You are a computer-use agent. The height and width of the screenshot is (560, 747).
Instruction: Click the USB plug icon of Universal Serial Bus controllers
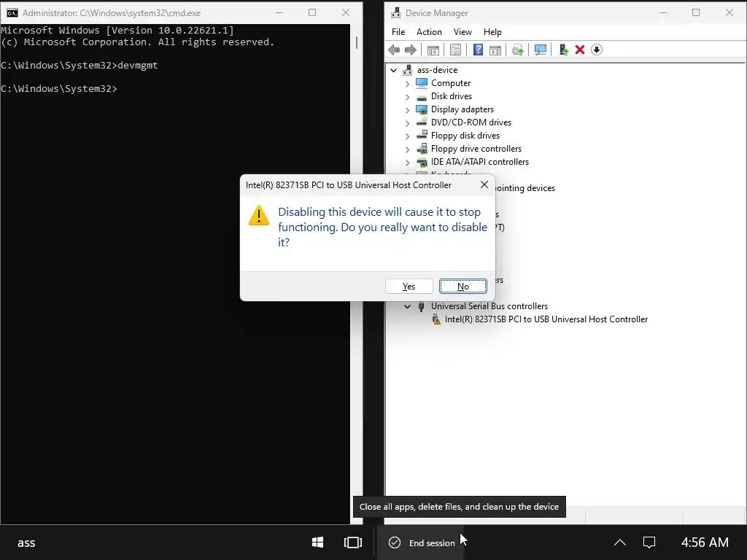[x=421, y=307]
